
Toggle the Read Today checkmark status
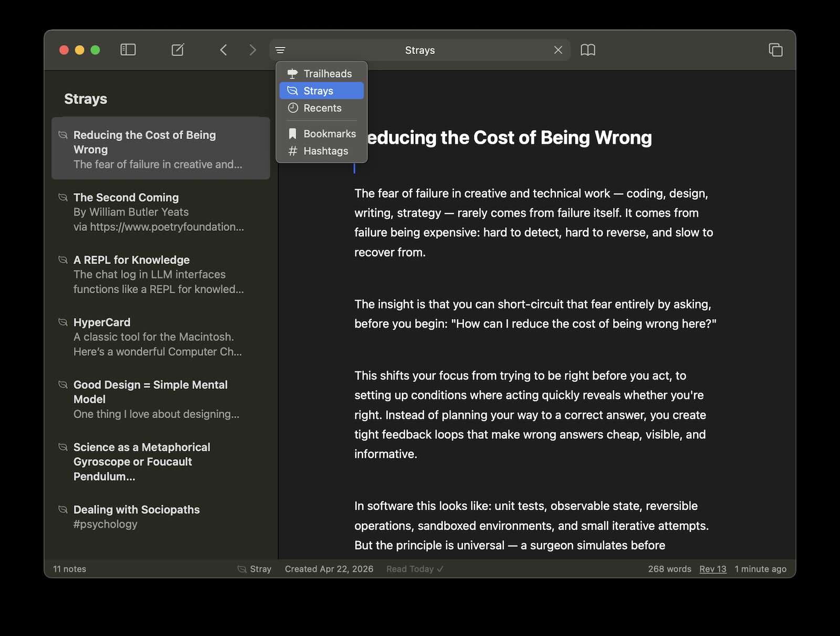tap(415, 569)
